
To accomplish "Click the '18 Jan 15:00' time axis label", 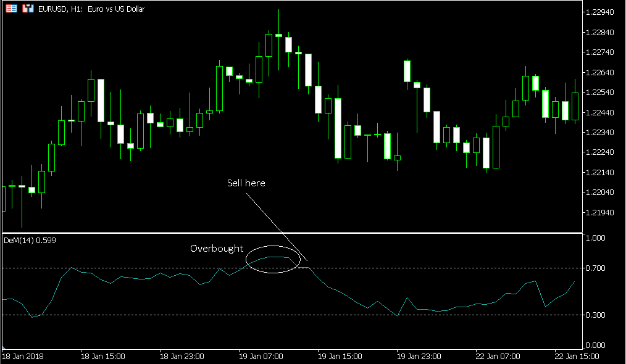I will [103, 357].
